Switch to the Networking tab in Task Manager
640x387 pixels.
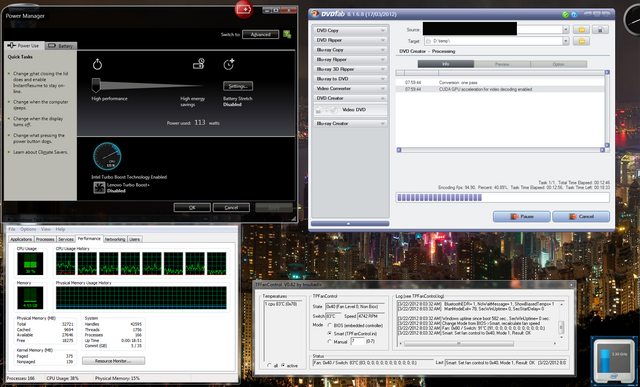[115, 239]
